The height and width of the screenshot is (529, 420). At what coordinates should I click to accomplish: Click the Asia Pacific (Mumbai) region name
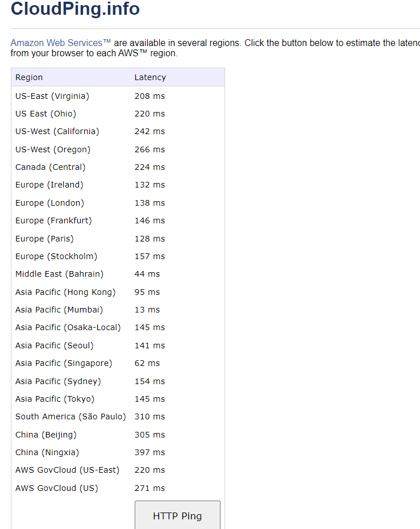click(59, 310)
